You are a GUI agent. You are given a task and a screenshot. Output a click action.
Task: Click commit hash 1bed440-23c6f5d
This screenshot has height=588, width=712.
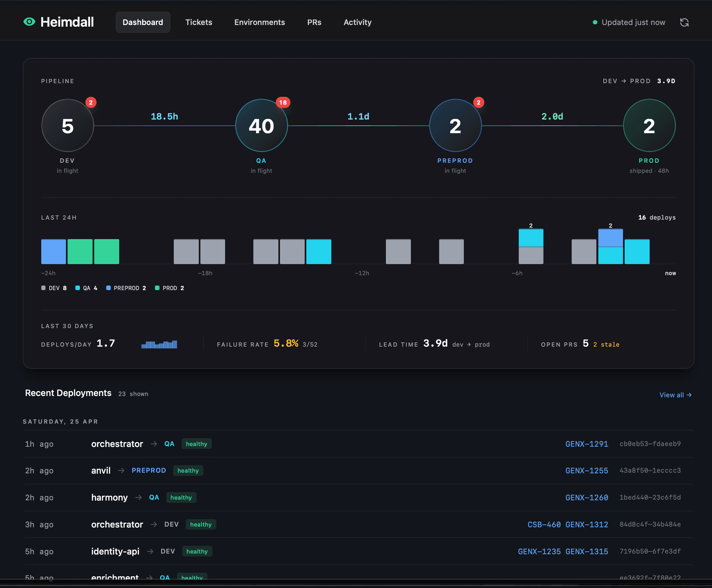click(x=650, y=498)
